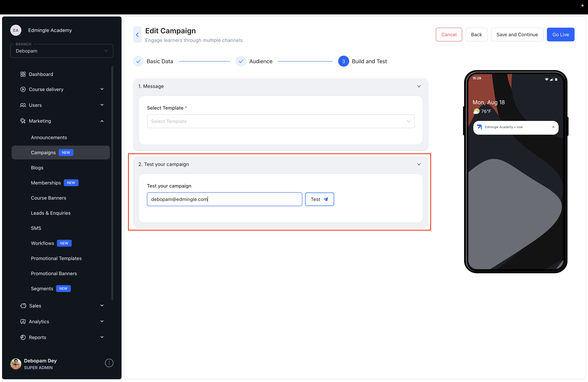
Task: Open Promotional Templates in the sidebar
Action: tap(56, 258)
